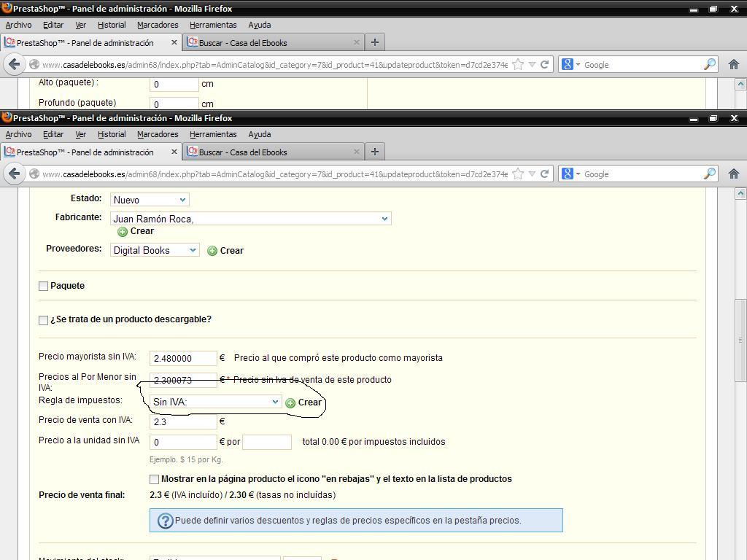Close the PrestaShop tab in the lower window
The image size is (747, 560).
pyautogui.click(x=174, y=152)
